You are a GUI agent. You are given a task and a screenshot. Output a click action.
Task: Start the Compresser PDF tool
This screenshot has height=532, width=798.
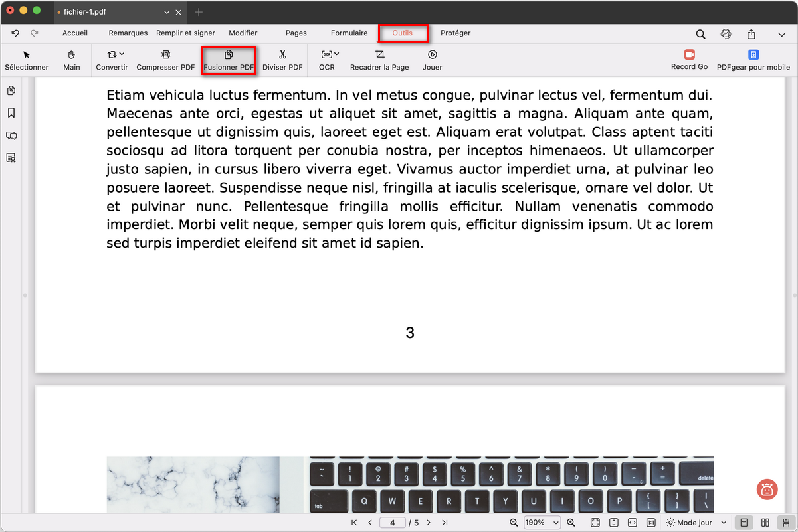pos(165,60)
